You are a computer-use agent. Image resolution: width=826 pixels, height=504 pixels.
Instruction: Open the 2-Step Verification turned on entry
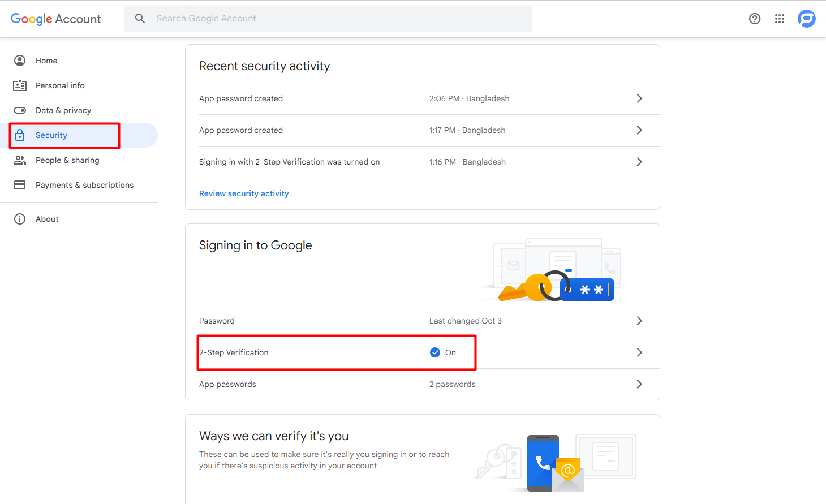289,162
